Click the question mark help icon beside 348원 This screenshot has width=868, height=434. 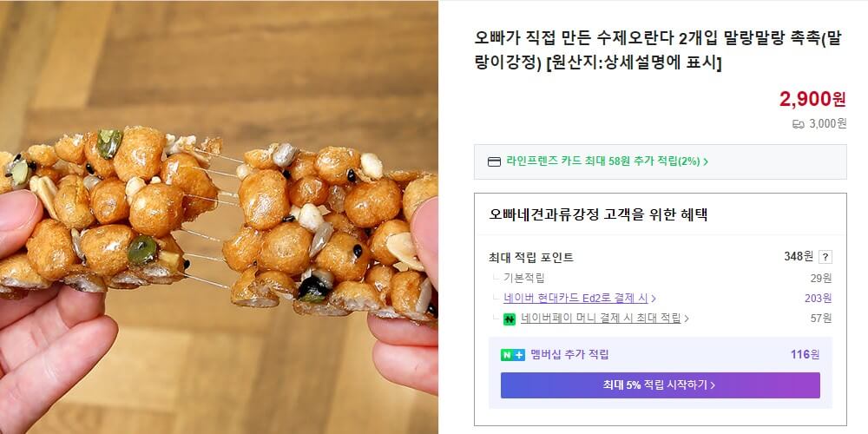[825, 257]
